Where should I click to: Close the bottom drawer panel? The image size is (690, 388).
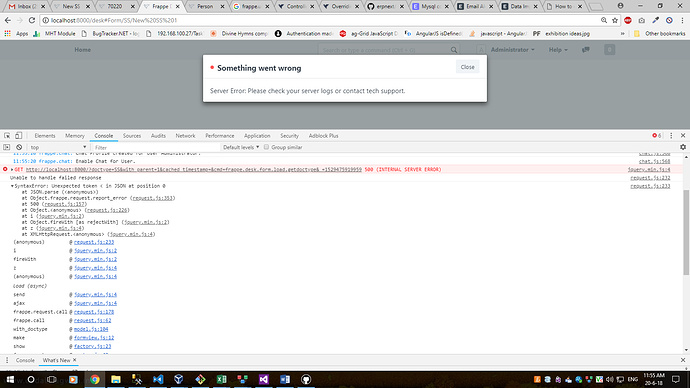tap(683, 360)
